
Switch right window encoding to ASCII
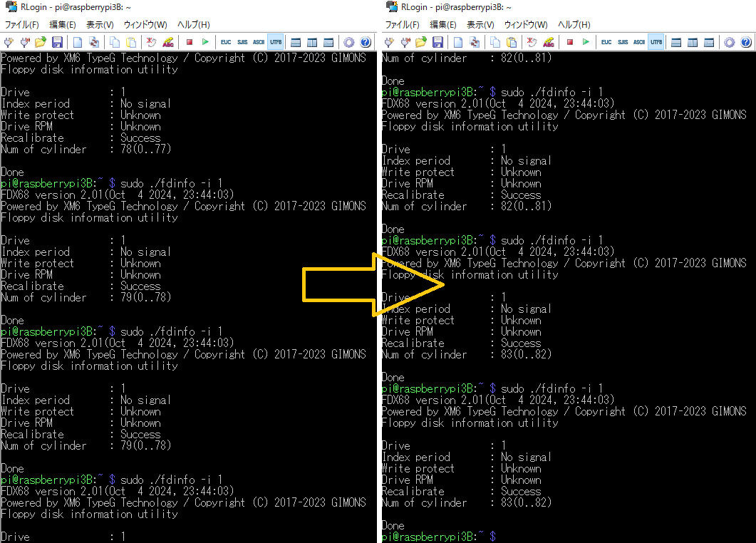click(x=639, y=42)
